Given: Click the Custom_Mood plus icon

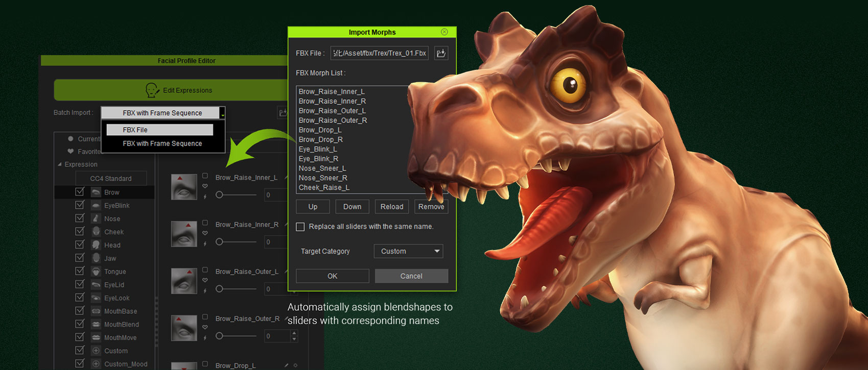Looking at the screenshot, I should click(96, 364).
